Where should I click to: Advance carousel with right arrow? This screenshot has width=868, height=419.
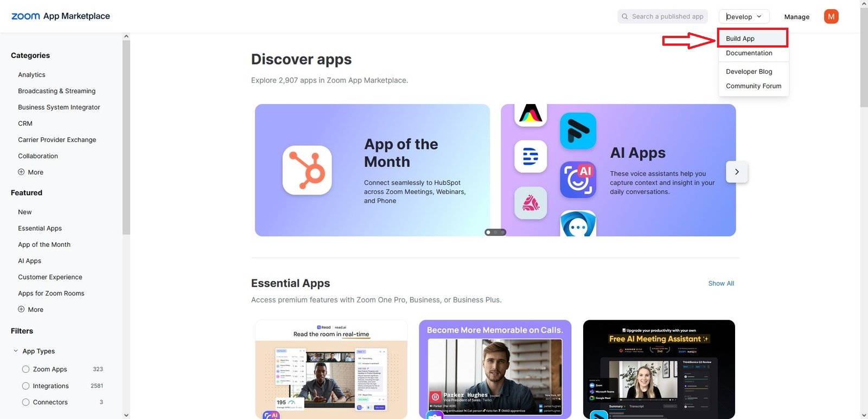[x=737, y=172]
